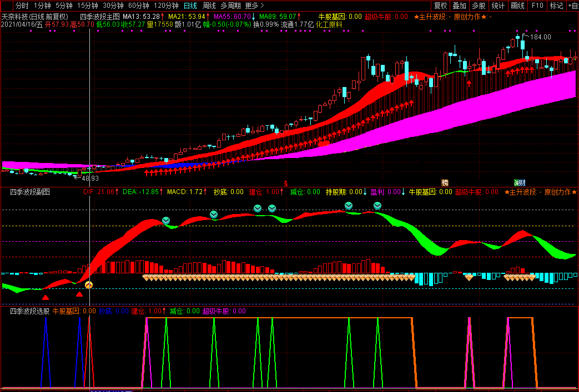579x392 pixels.
Task: Open the 画线 drawing tools button
Action: [x=518, y=6]
